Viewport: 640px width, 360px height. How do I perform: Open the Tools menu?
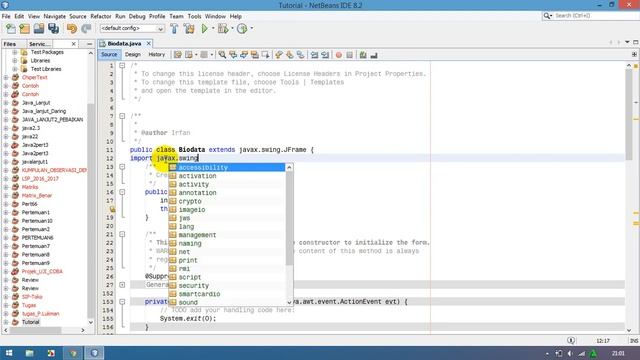pos(194,16)
